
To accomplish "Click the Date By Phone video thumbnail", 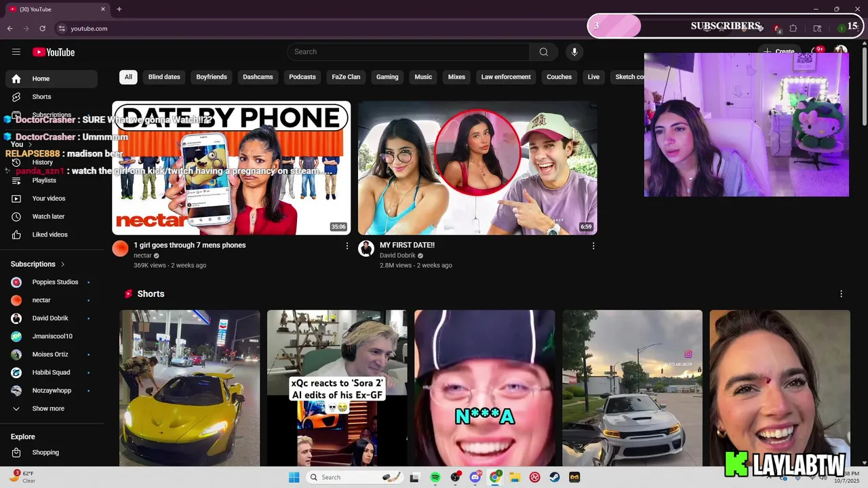I will click(231, 168).
